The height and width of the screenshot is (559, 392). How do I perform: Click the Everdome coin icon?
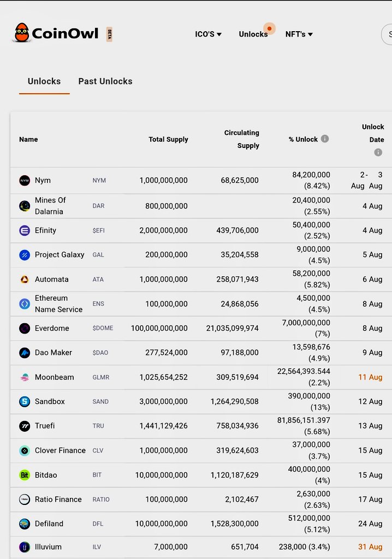click(25, 328)
